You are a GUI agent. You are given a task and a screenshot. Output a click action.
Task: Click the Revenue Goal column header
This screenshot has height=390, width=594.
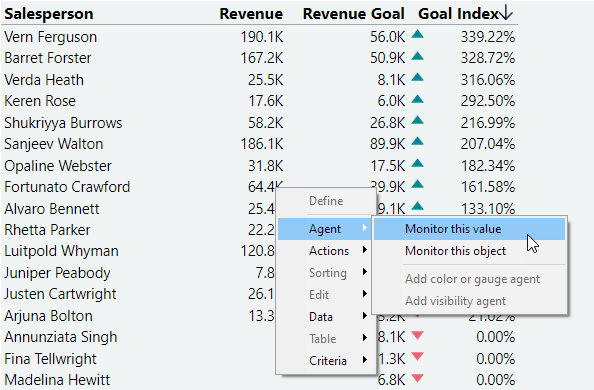coord(354,14)
